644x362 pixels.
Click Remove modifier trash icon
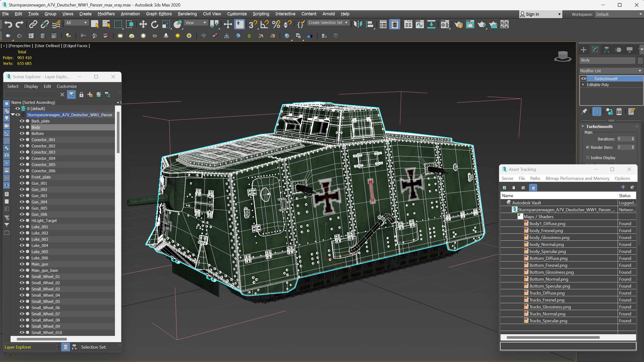pyautogui.click(x=619, y=111)
